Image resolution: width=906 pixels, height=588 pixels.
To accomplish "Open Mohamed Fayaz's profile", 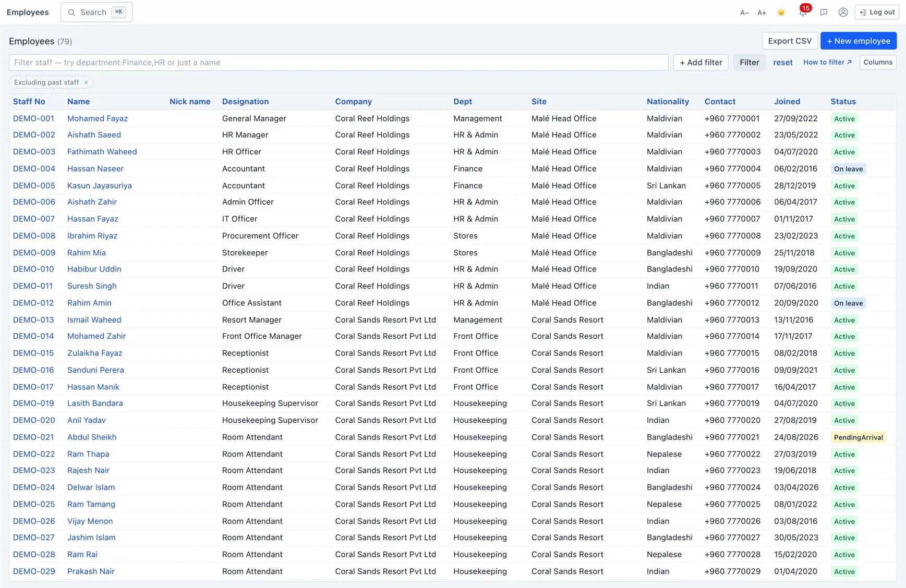I will point(98,118).
